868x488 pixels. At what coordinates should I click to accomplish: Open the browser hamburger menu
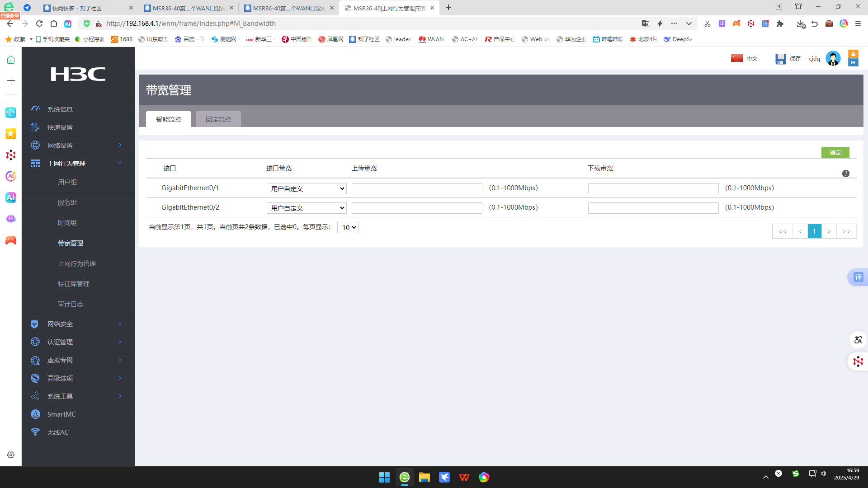(x=858, y=23)
